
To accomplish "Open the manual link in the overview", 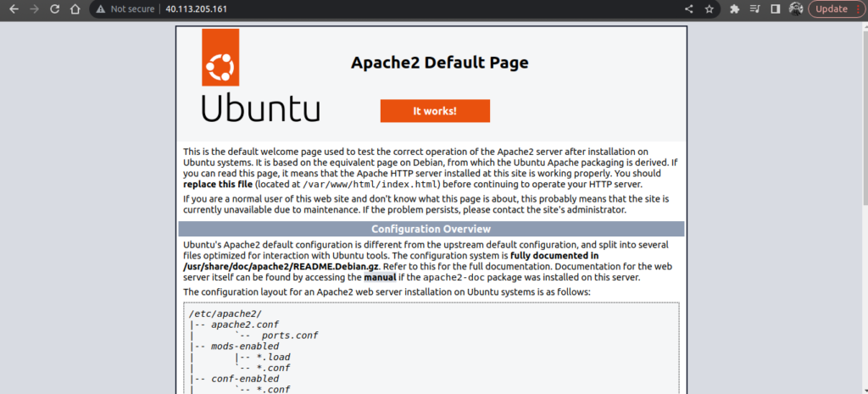I will (380, 277).
